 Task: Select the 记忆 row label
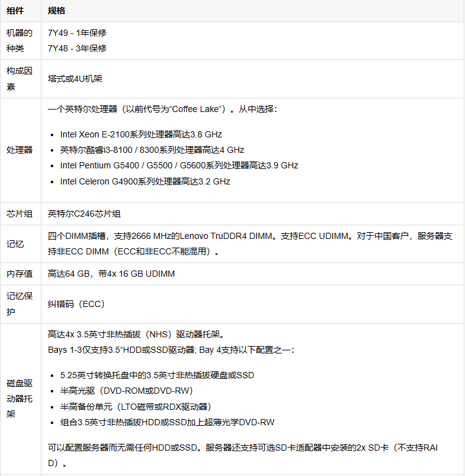(15, 244)
